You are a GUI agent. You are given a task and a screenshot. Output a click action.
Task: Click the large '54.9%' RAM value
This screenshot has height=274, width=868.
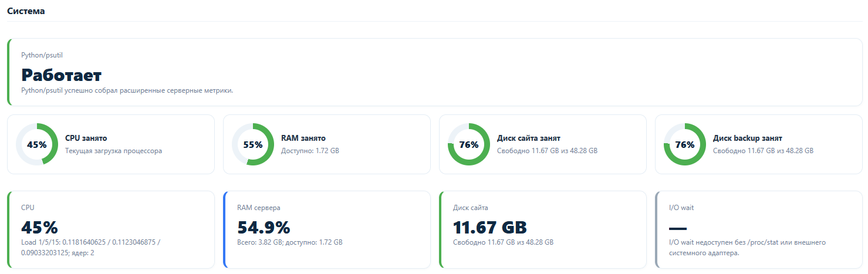[x=264, y=227]
